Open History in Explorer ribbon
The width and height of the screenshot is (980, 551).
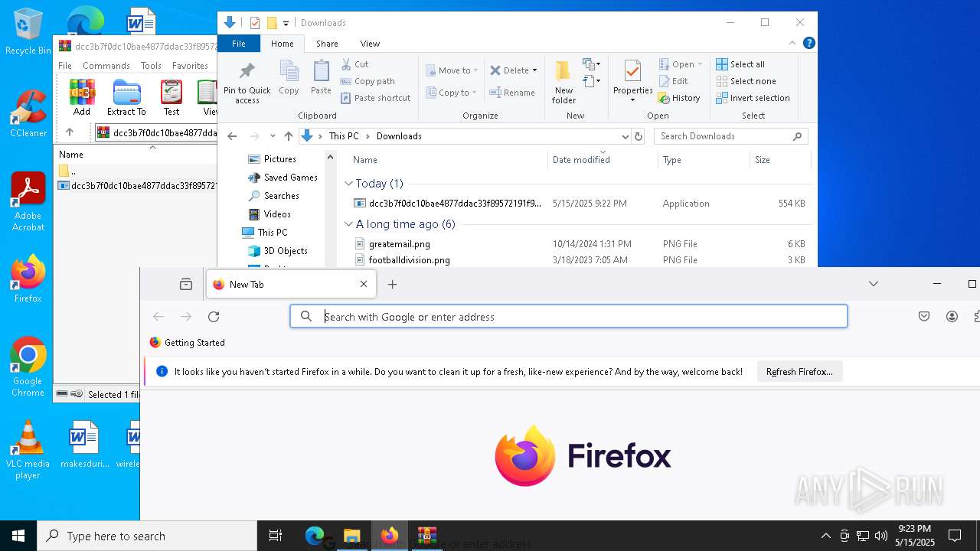click(679, 98)
